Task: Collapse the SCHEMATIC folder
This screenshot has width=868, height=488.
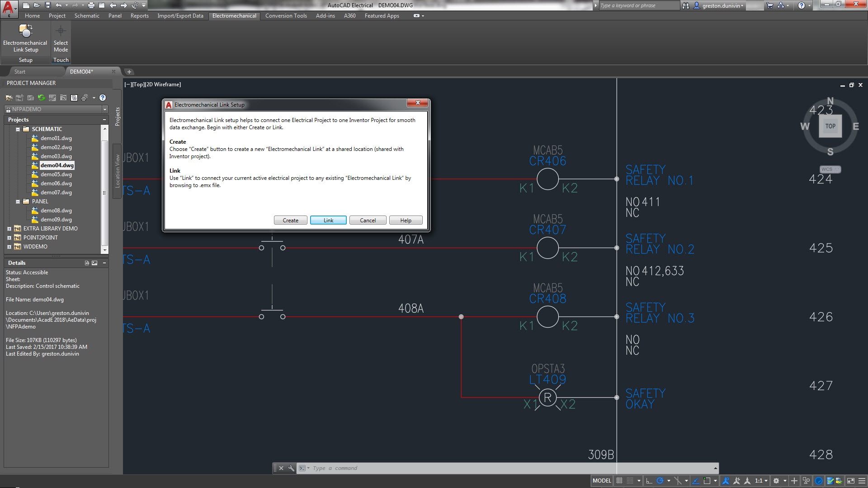Action: tap(18, 129)
